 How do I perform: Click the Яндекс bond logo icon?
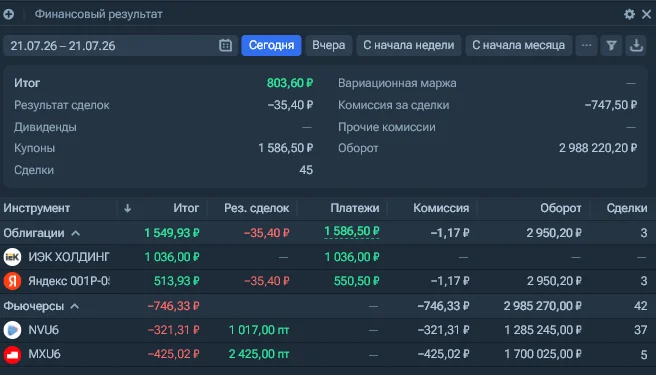[x=12, y=281]
